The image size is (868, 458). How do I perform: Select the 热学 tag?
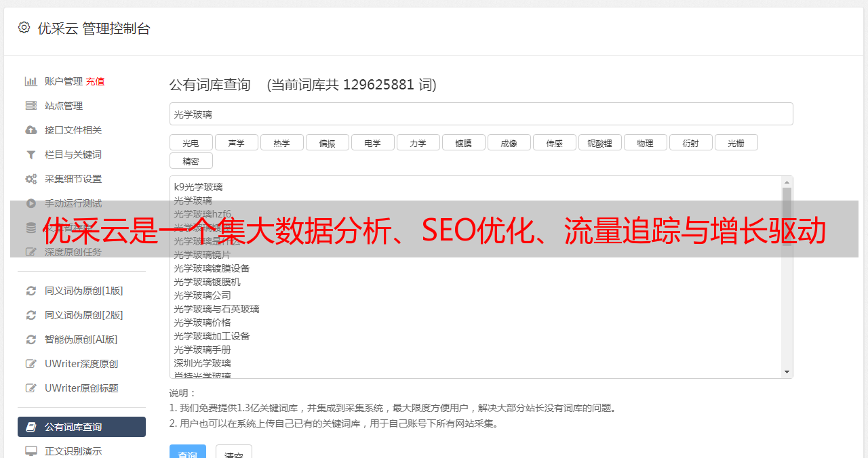(282, 142)
